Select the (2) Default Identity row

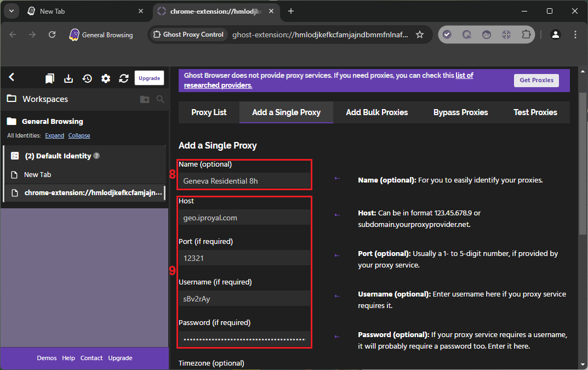pyautogui.click(x=84, y=156)
